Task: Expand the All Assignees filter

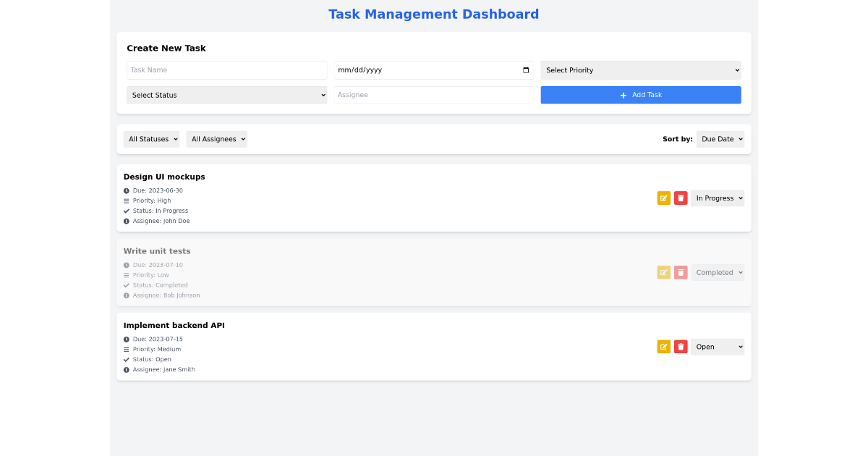Action: 216,139
